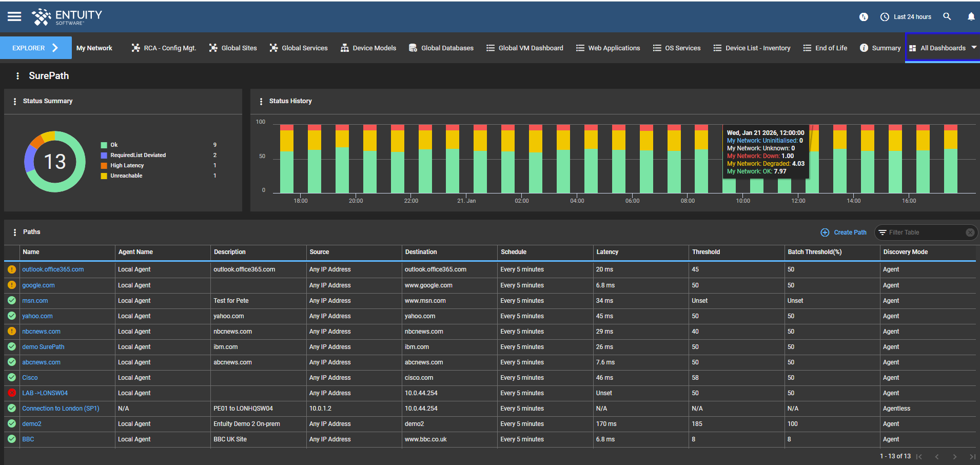
Task: Switch to the Global Sites tab
Action: point(233,48)
